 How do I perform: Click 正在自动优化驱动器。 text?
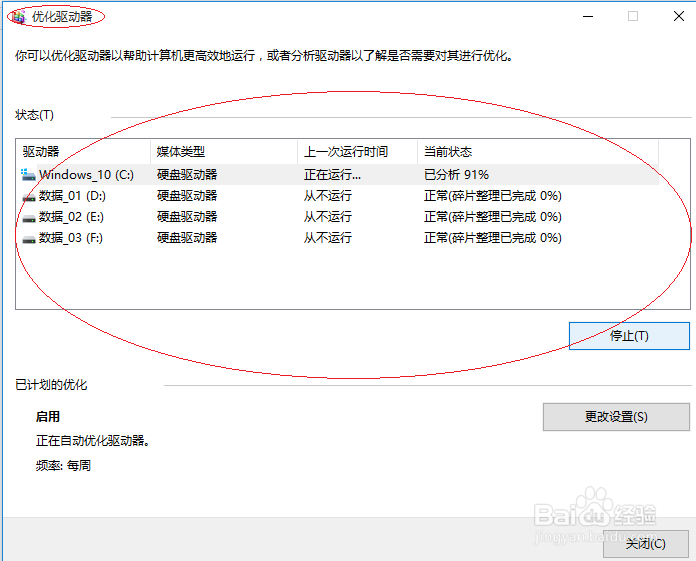click(93, 441)
